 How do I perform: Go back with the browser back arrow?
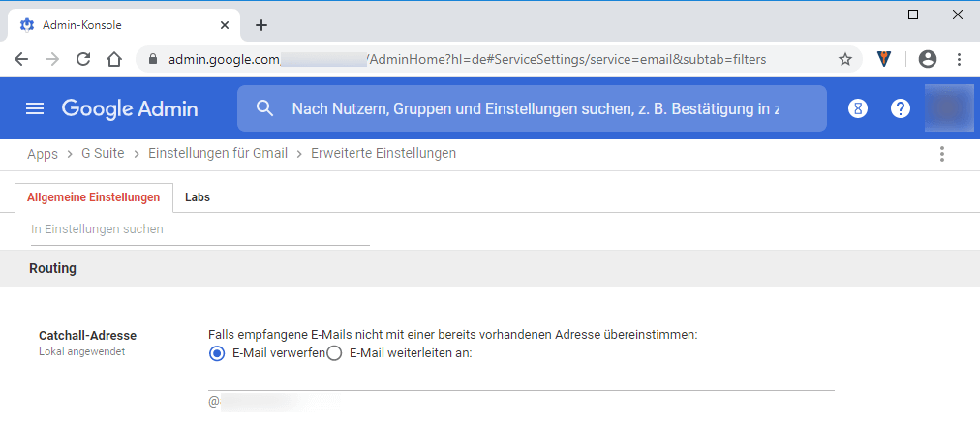pyautogui.click(x=21, y=59)
